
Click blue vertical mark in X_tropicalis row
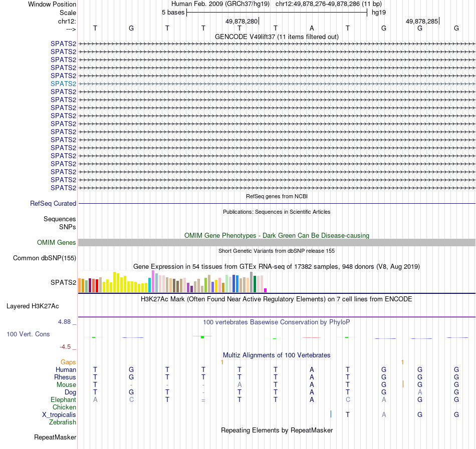click(331, 414)
